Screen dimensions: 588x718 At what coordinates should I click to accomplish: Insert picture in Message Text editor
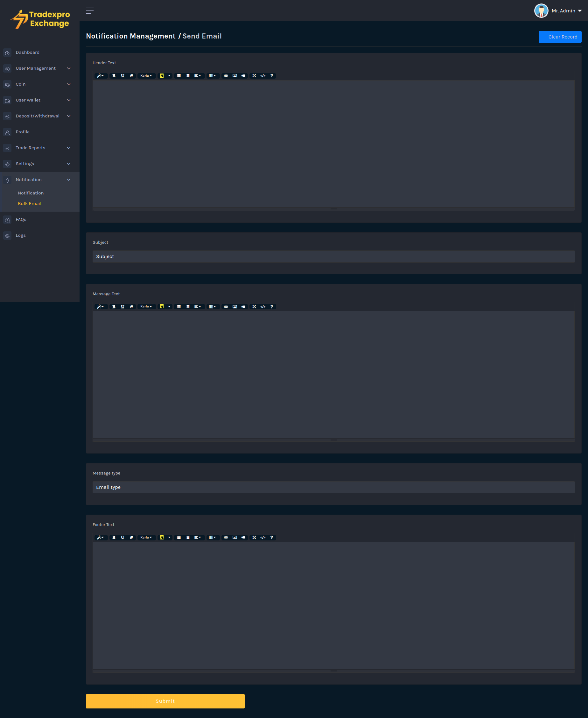235,307
